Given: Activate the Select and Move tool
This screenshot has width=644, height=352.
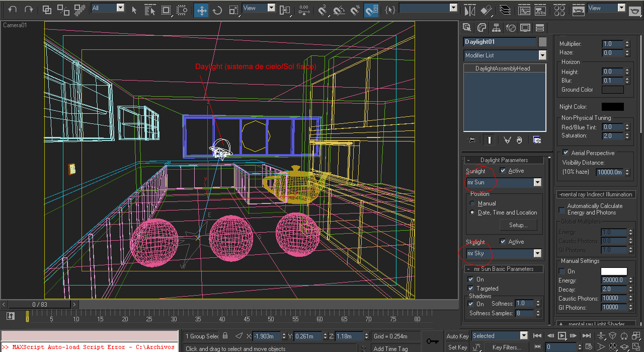Looking at the screenshot, I should click(201, 10).
